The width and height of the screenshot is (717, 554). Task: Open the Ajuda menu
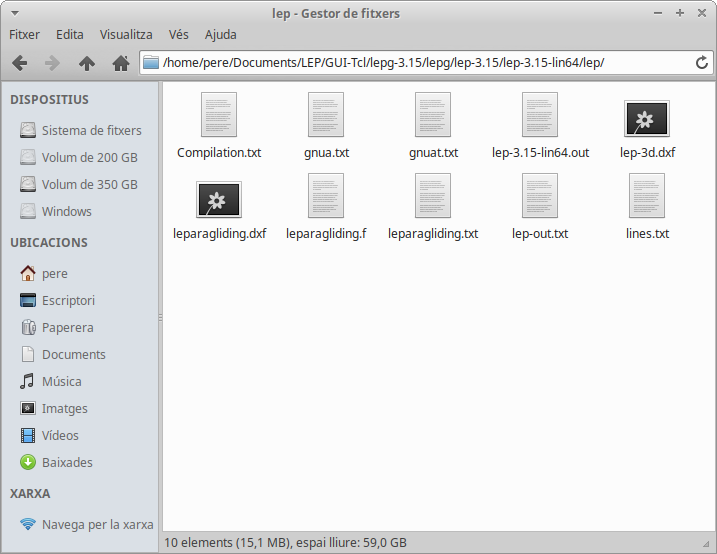coord(220,35)
